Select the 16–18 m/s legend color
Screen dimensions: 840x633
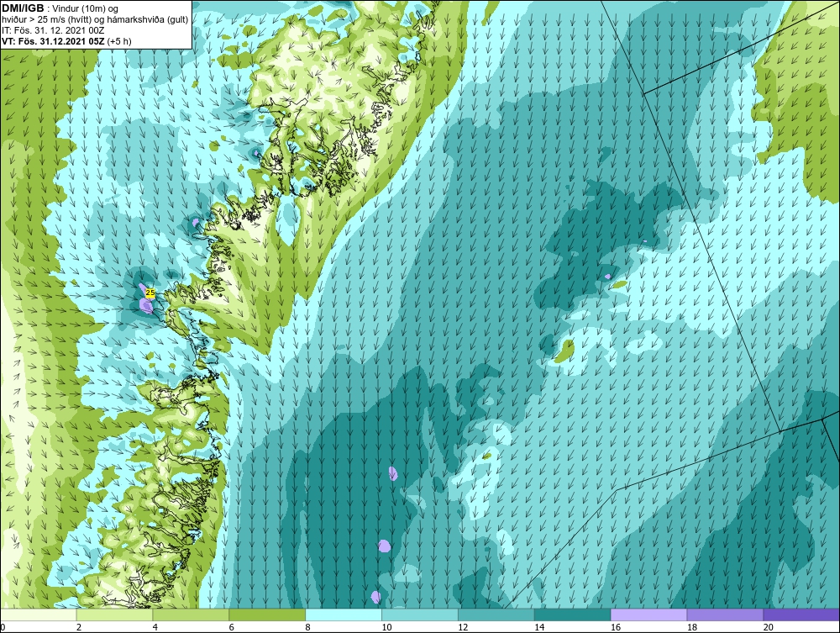point(648,615)
